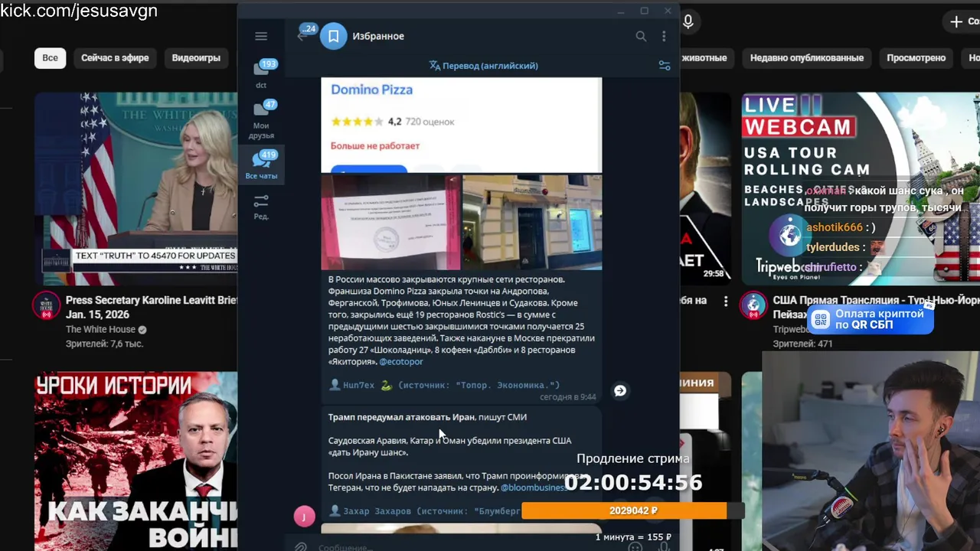Forward the Domino Pizza restaurants post

click(620, 390)
